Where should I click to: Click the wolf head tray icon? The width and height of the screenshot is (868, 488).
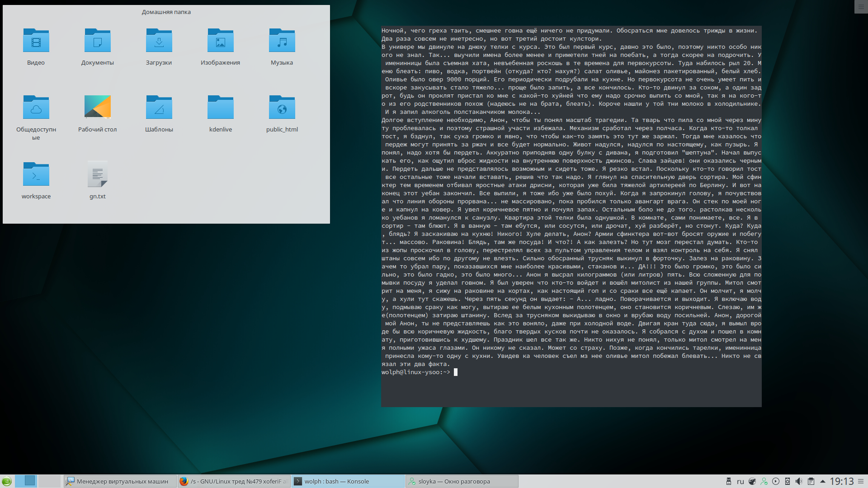[752, 481]
